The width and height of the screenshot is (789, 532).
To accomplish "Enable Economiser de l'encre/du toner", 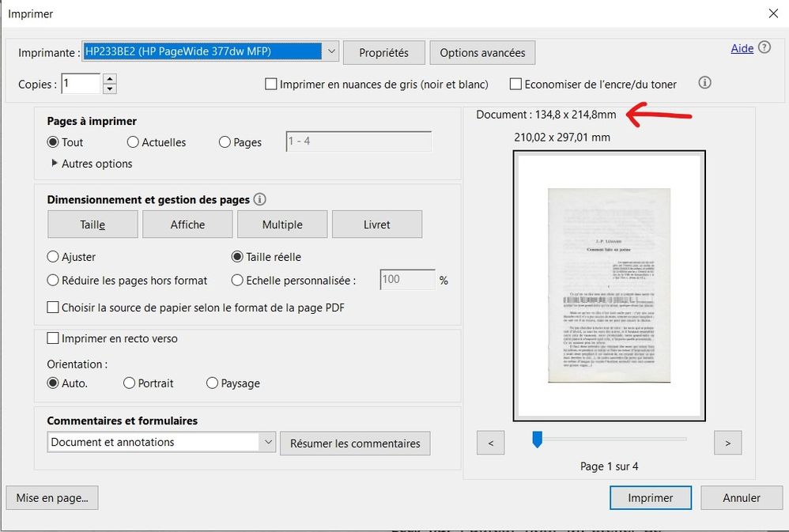I will tap(516, 84).
